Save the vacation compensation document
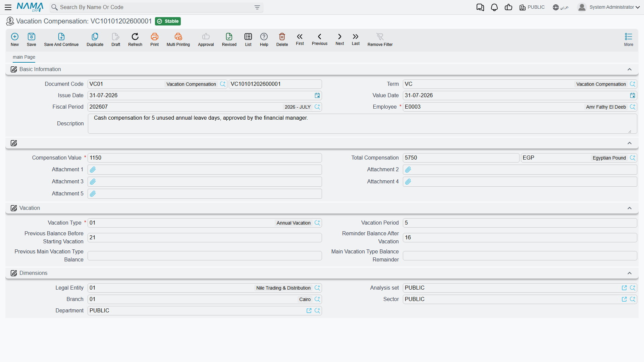 point(32,40)
